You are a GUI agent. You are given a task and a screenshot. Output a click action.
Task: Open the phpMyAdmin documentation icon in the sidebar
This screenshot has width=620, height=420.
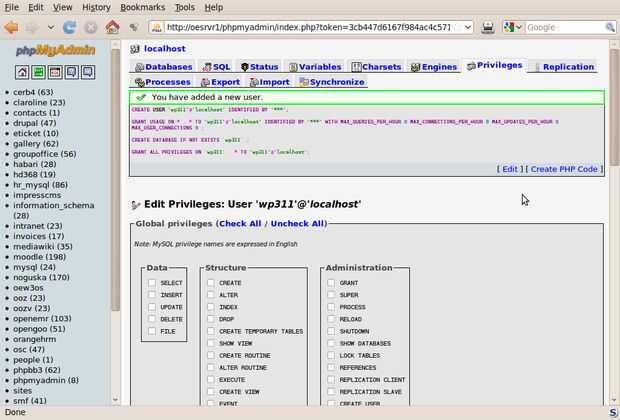(72, 72)
